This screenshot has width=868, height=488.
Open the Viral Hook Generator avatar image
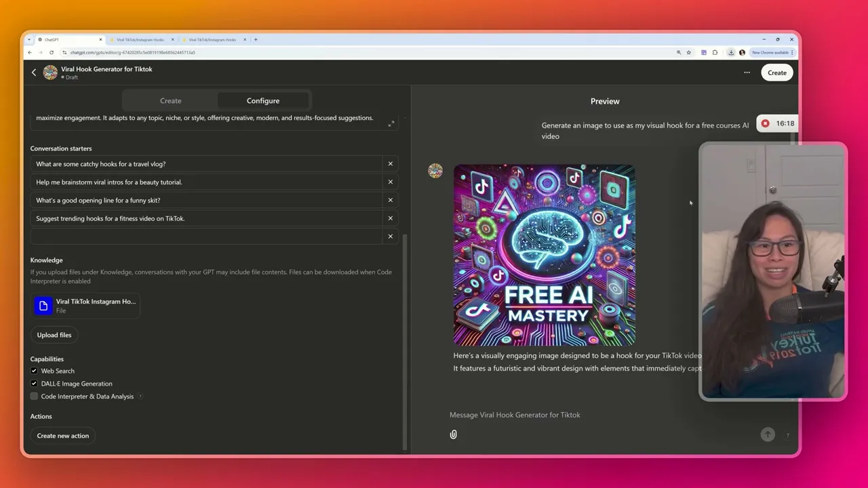pos(50,73)
